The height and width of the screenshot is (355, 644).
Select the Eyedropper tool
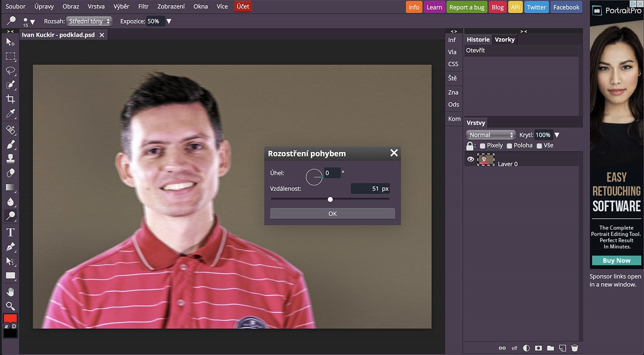point(10,114)
